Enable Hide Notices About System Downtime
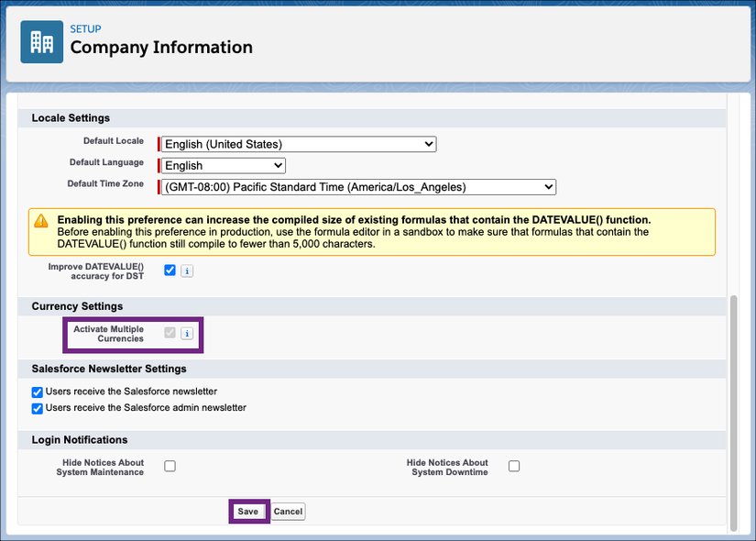 tap(513, 466)
